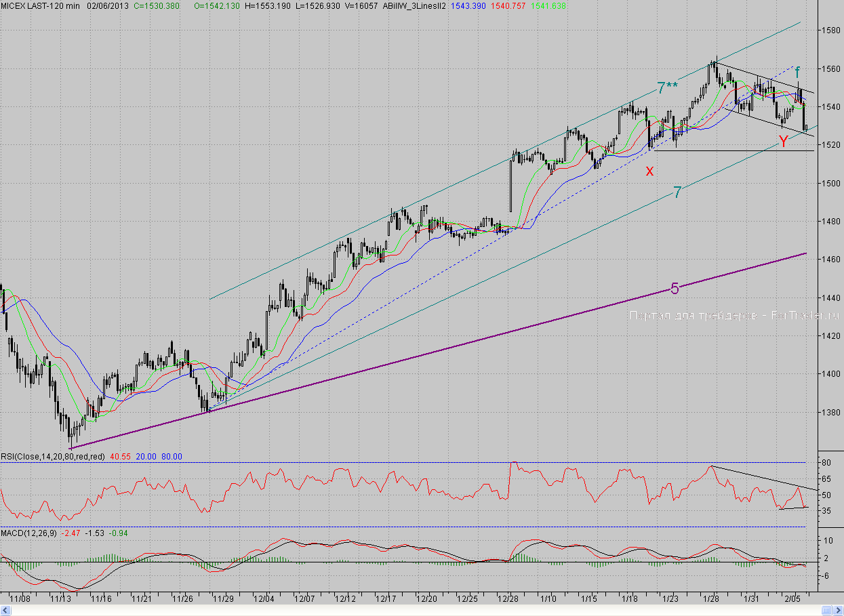
Task: Select the red Y wave annotation
Action: (783, 142)
